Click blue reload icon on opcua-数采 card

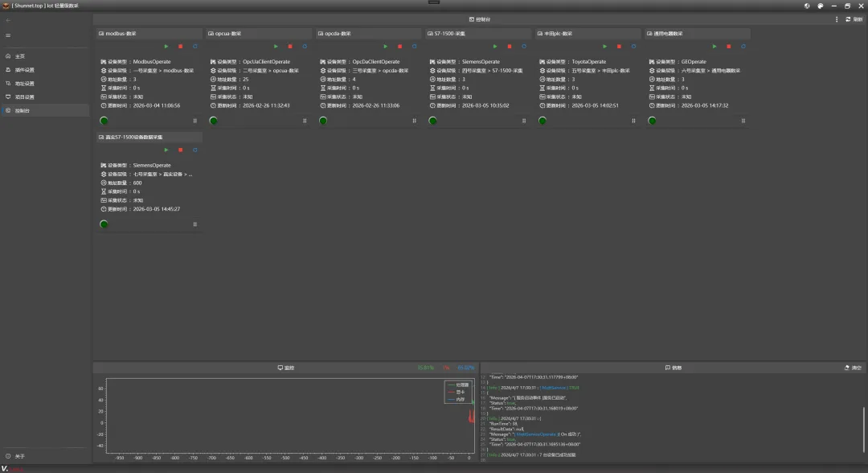point(305,47)
